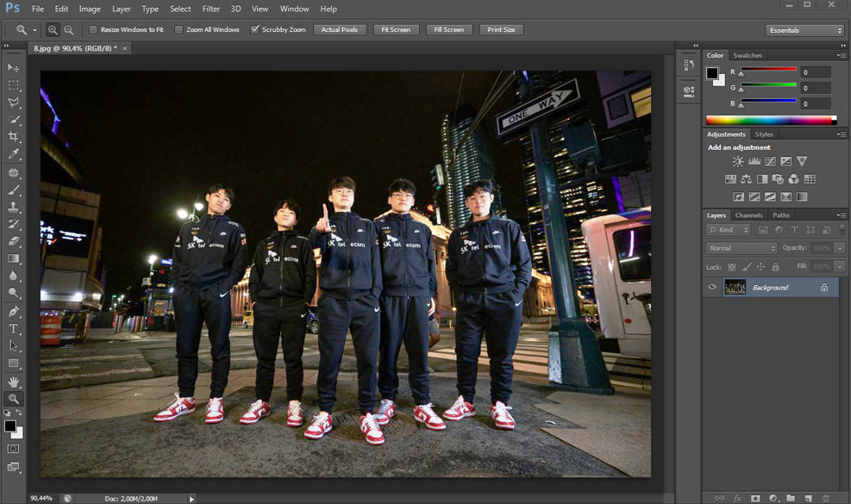Image resolution: width=851 pixels, height=504 pixels.
Task: Add a layer style with fx button
Action: [737, 498]
